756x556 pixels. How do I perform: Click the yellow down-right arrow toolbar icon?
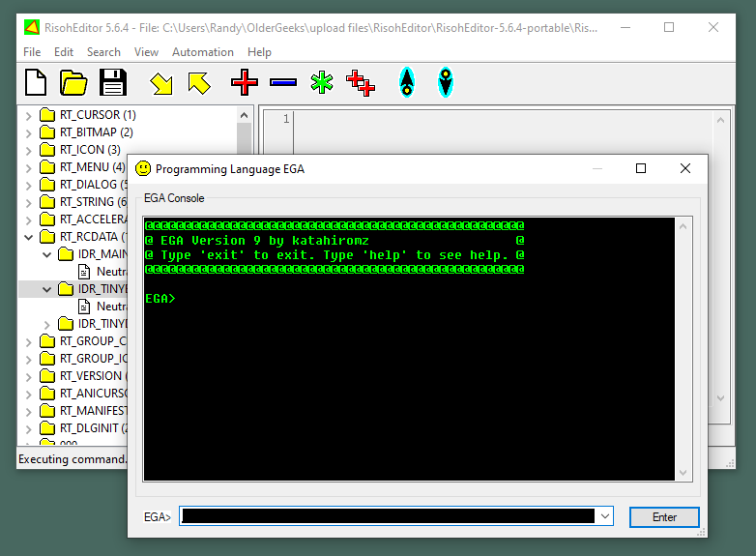tap(161, 83)
